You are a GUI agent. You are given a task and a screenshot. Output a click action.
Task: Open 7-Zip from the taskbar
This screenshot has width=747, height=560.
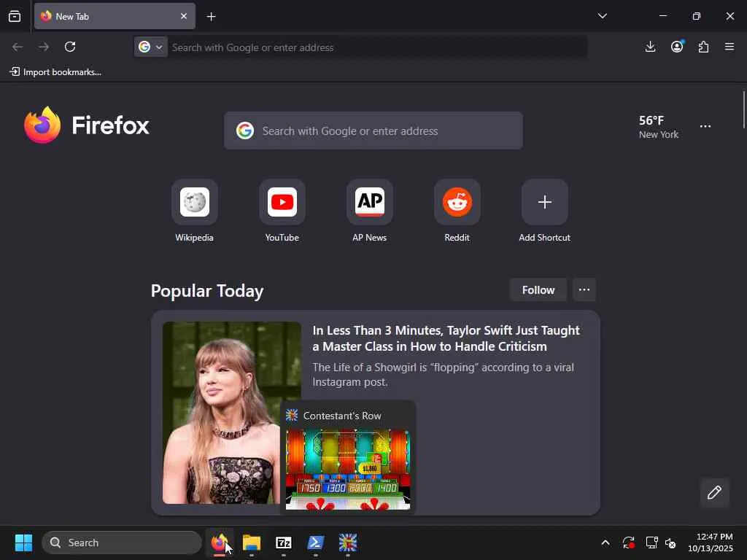coord(284,542)
